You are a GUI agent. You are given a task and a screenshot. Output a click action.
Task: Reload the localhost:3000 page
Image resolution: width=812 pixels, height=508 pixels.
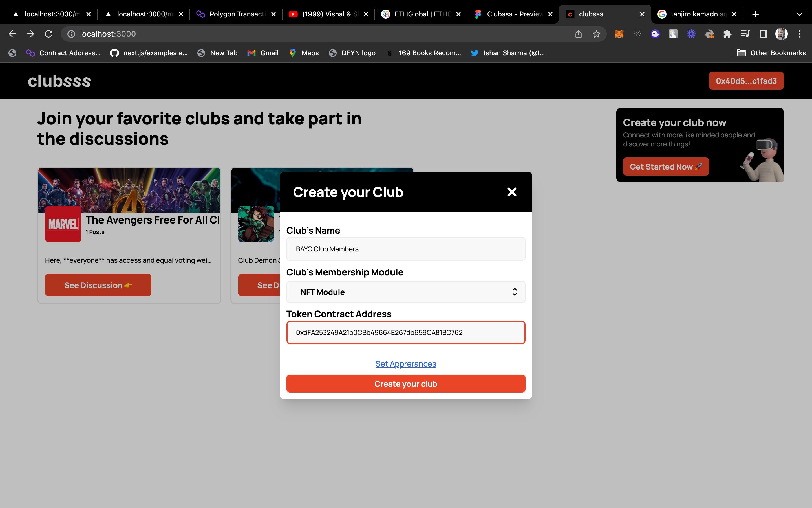(x=49, y=34)
